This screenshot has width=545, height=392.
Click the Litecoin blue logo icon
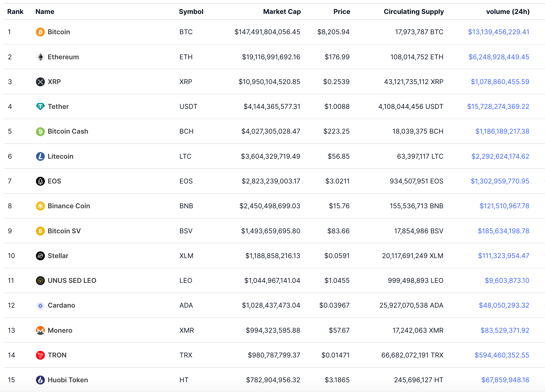click(x=40, y=156)
